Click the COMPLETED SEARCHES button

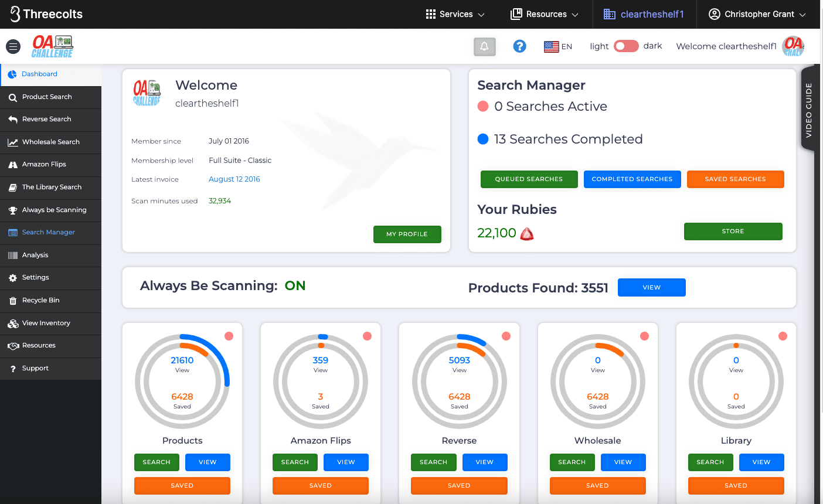pyautogui.click(x=632, y=179)
